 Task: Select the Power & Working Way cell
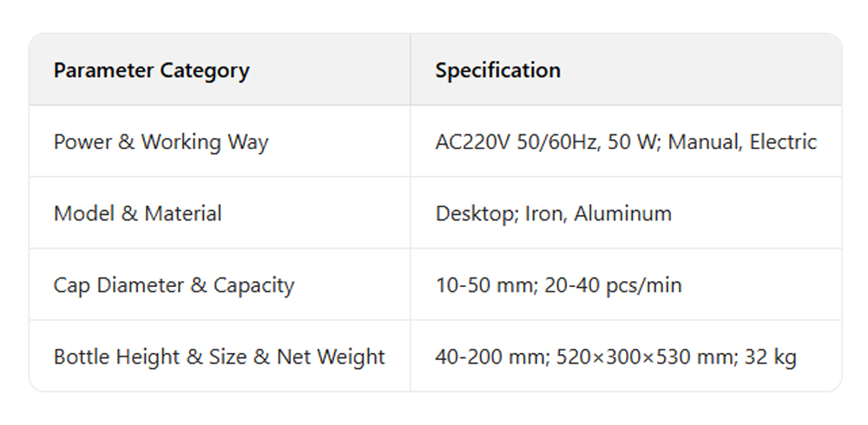tap(161, 142)
